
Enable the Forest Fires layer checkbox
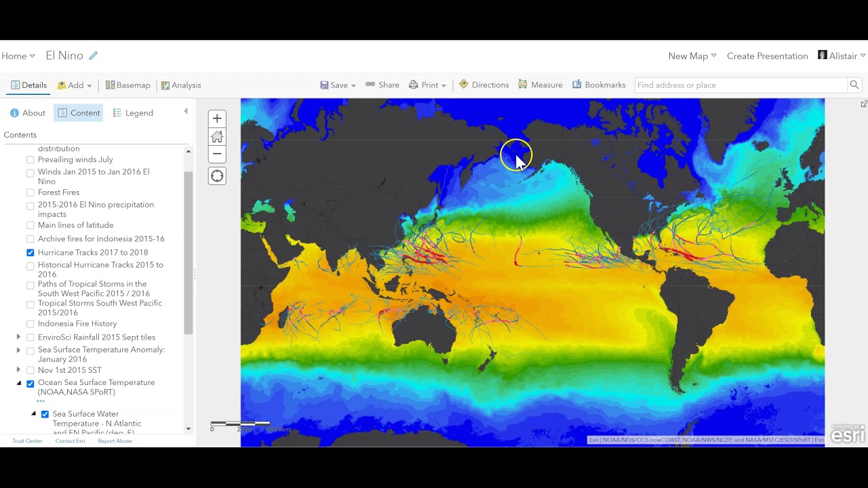click(x=30, y=192)
